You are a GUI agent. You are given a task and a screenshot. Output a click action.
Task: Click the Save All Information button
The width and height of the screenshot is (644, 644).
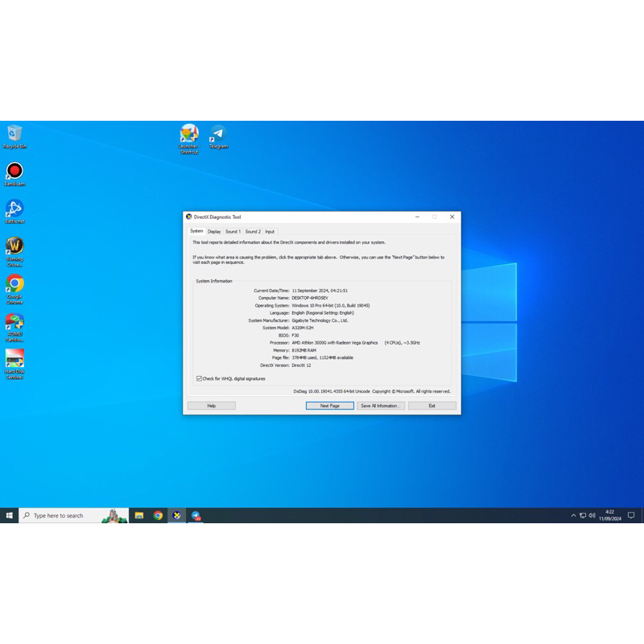[x=380, y=406]
